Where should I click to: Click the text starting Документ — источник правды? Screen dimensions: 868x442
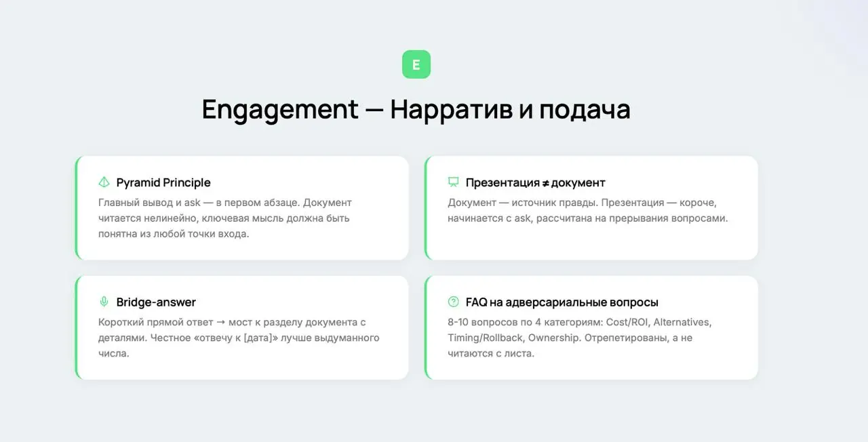(x=588, y=210)
